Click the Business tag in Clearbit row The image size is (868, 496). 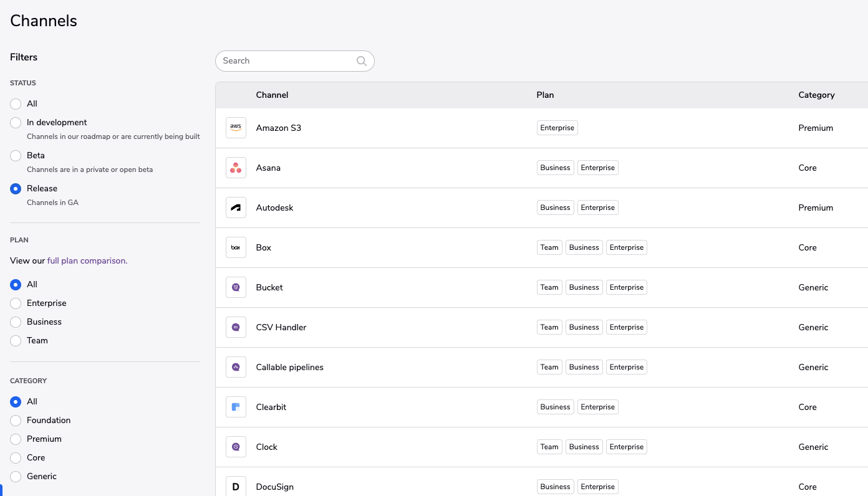(x=555, y=407)
